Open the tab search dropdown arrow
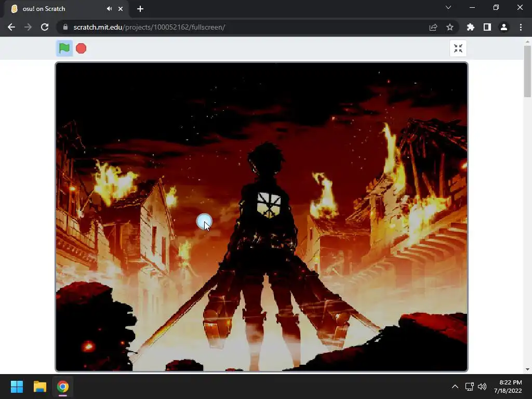The width and height of the screenshot is (532, 399). point(448,7)
